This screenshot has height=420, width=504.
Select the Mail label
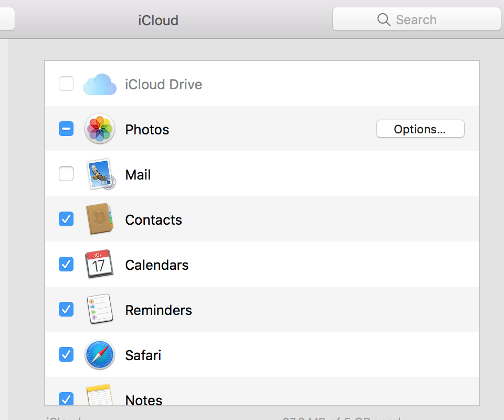[x=138, y=175]
